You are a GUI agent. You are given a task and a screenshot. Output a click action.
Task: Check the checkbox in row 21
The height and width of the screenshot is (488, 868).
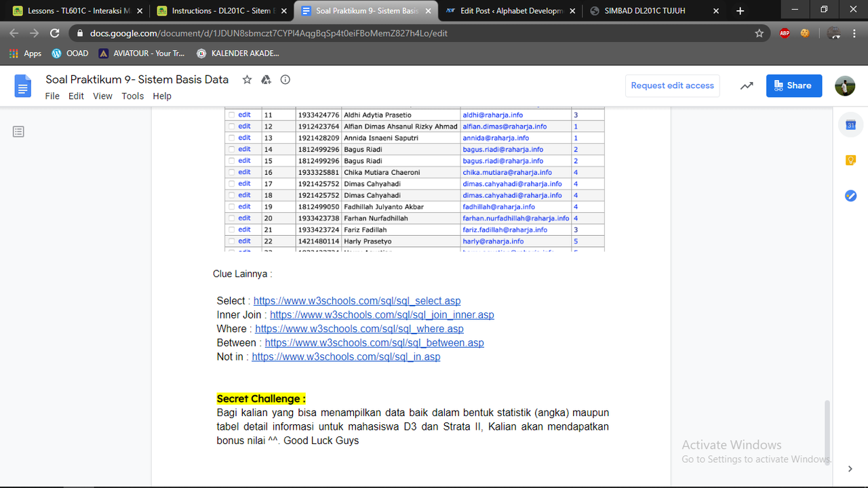231,230
